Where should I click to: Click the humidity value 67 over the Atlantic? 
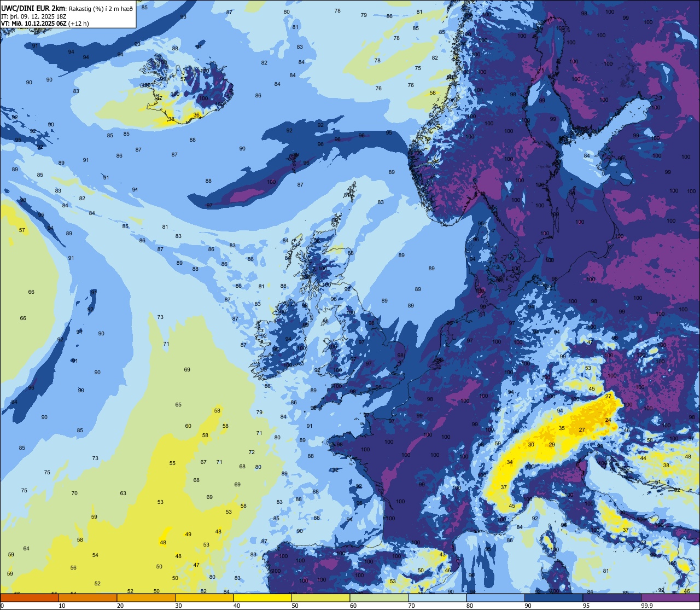(203, 462)
